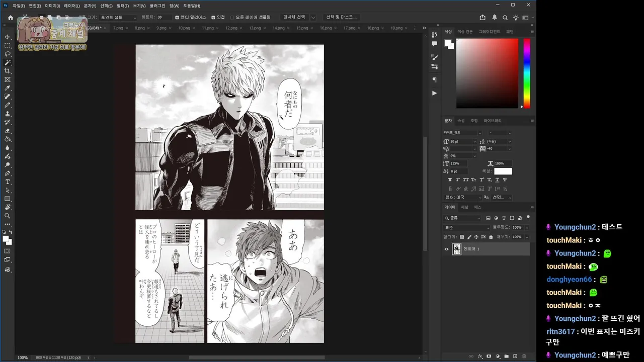
Task: Apply Strikethrough style in Character panel
Action: pos(505,179)
